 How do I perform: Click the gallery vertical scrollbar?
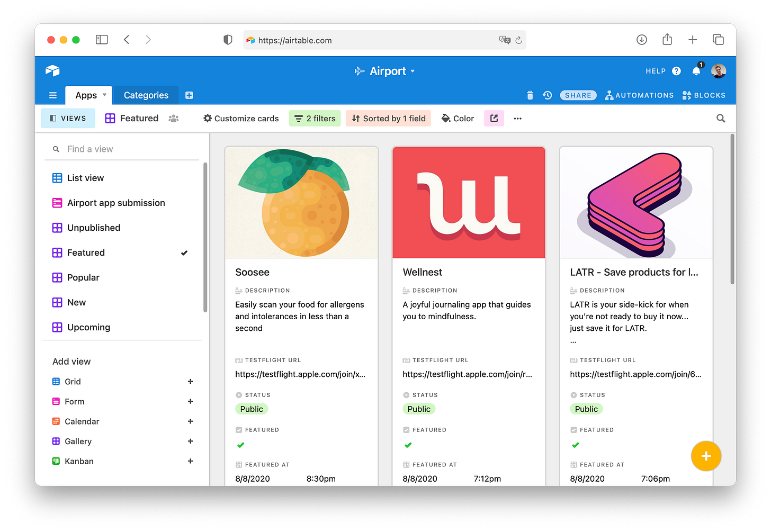[732, 209]
